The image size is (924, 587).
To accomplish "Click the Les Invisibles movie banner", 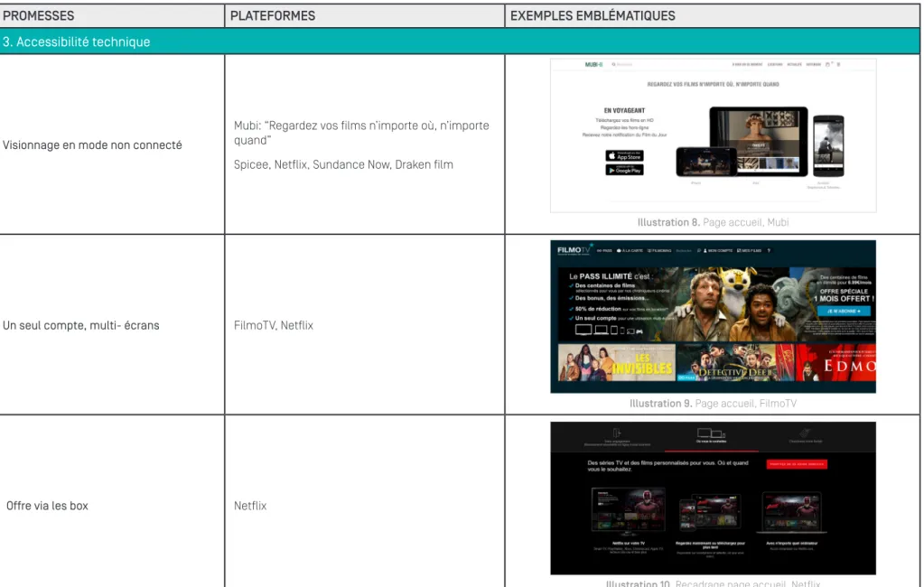I will (x=616, y=362).
